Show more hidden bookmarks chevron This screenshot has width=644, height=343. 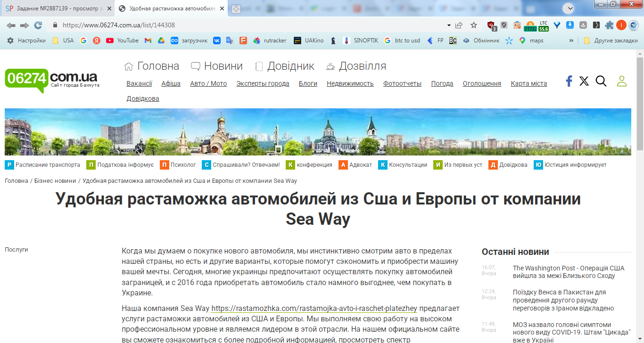[571, 41]
